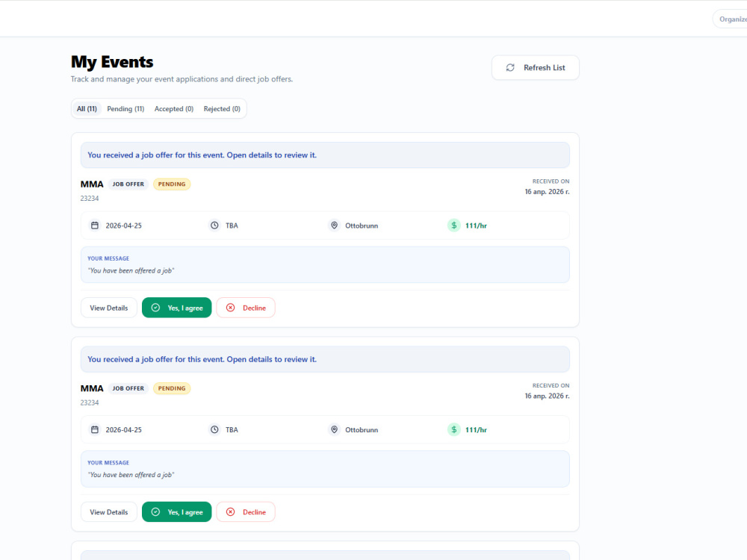Click the checkmark icon on the first Yes, I agree button
The image size is (747, 560).
point(155,308)
